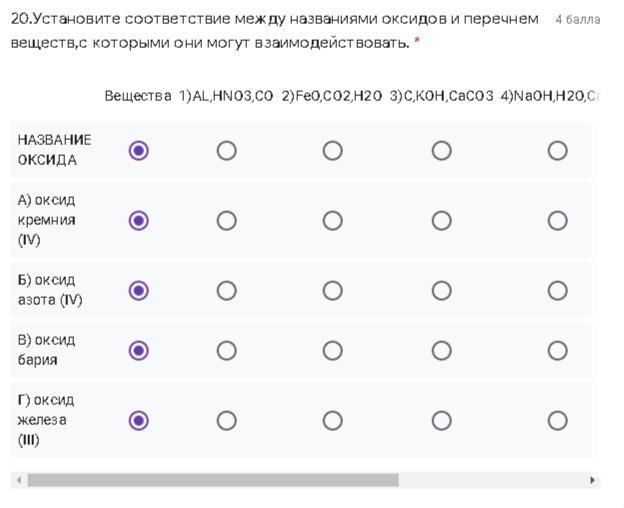Select option 4 for оксид железа (III) row

(558, 420)
